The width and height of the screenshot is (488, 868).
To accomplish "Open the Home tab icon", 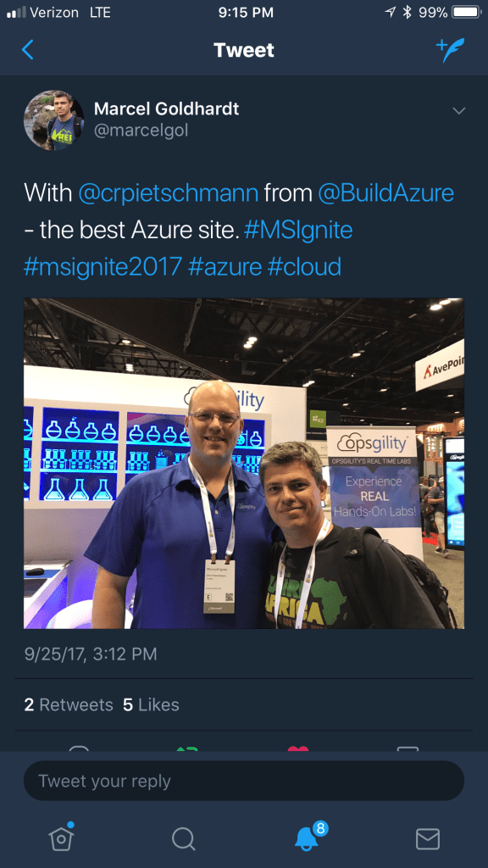I will tap(61, 837).
